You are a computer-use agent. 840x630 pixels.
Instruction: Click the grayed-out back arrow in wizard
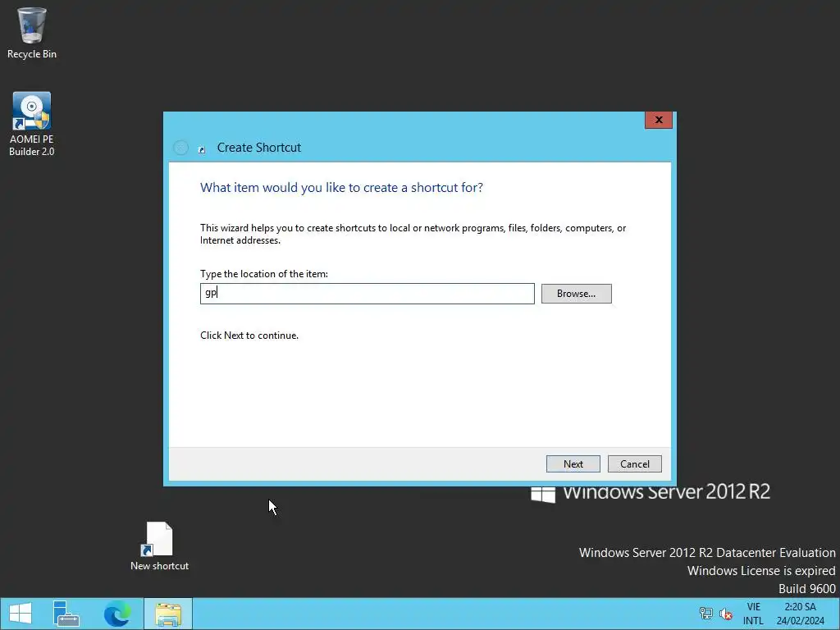coord(181,148)
